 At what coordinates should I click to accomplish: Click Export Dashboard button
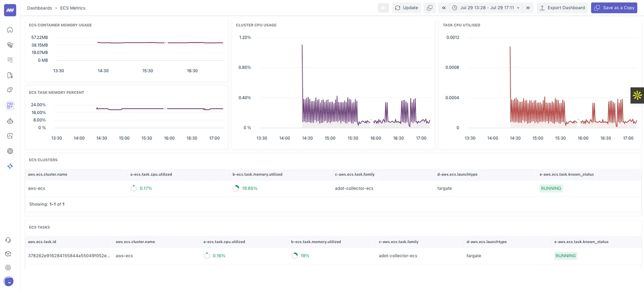click(562, 8)
